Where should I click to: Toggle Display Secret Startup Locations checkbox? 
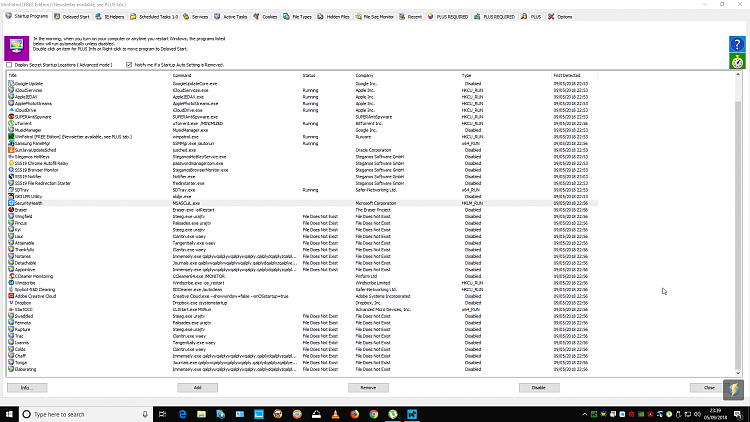9,65
